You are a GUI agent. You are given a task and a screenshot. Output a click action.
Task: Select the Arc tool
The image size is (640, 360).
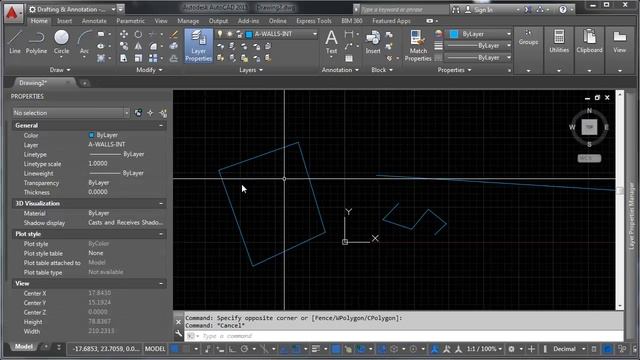(x=84, y=42)
